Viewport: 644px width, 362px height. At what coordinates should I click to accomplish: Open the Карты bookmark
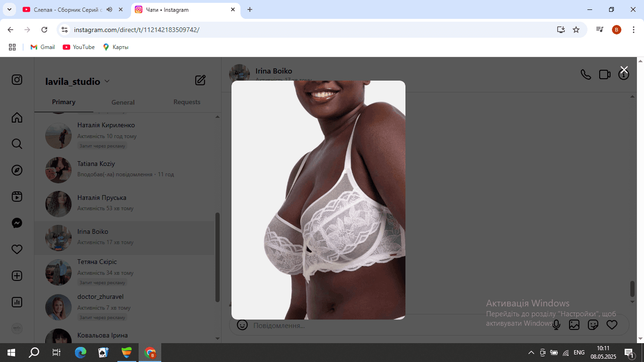[116, 47]
